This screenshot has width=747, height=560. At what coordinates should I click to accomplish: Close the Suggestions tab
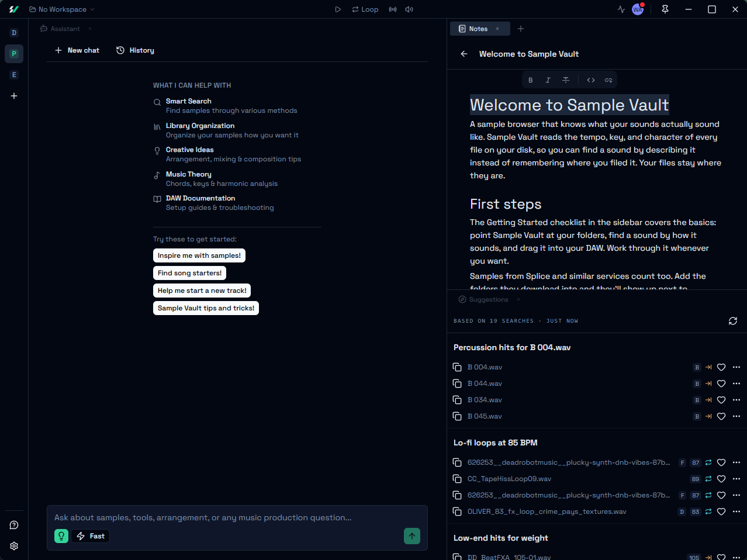click(x=518, y=299)
